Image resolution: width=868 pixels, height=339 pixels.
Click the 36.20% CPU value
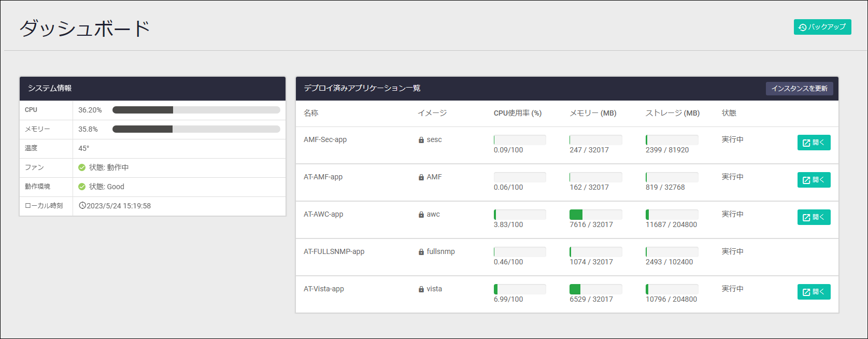pyautogui.click(x=90, y=110)
